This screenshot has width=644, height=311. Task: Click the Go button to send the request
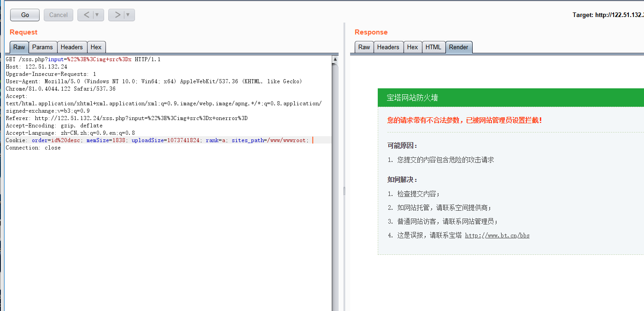(24, 15)
